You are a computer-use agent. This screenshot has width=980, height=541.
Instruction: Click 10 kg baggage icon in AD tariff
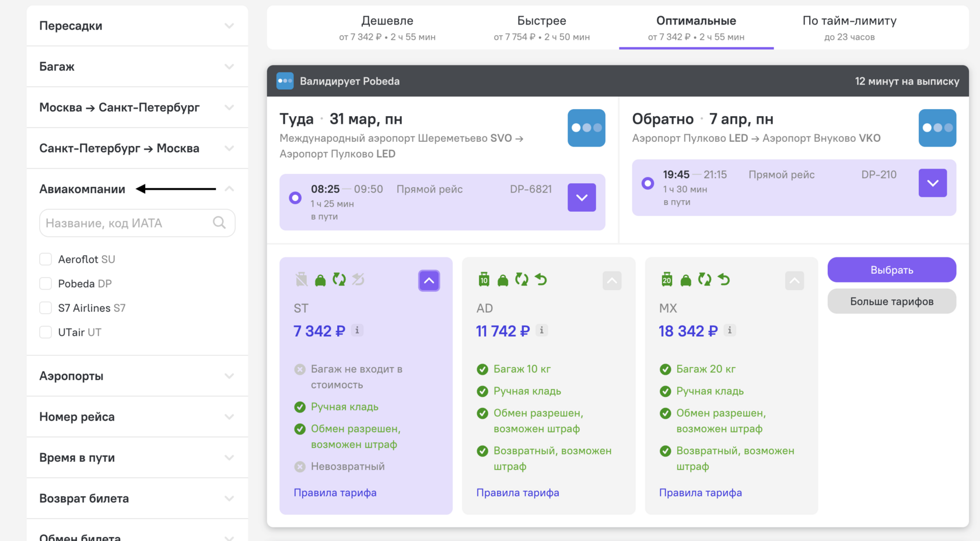(x=484, y=280)
